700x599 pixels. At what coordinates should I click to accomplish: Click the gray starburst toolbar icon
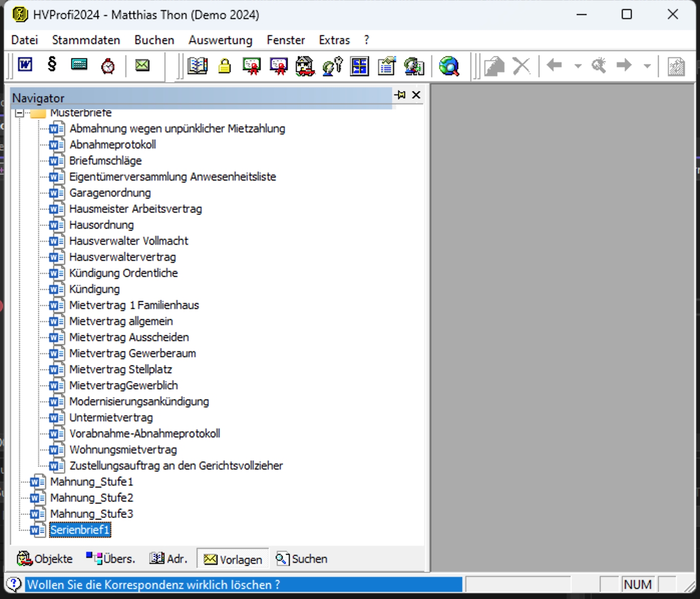click(x=599, y=65)
